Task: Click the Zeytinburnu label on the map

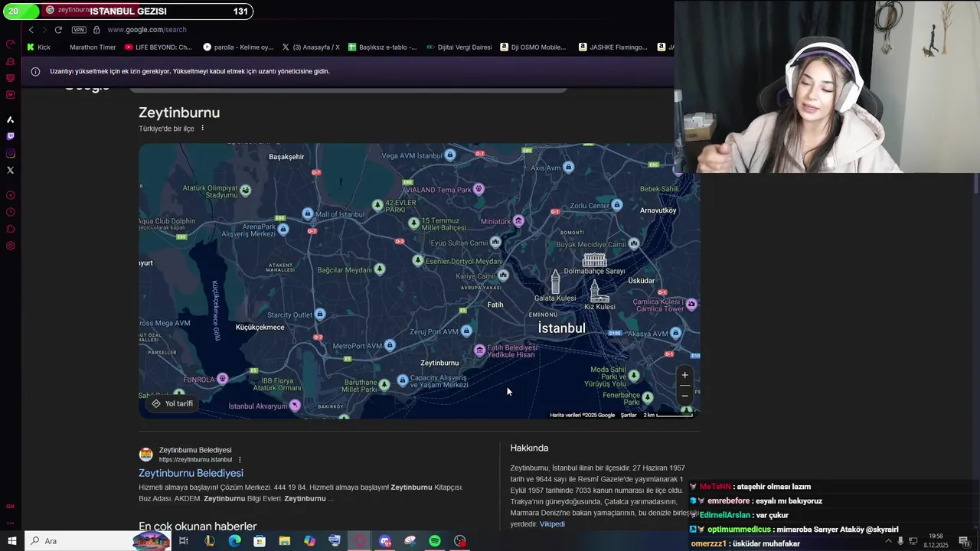Action: click(x=439, y=363)
